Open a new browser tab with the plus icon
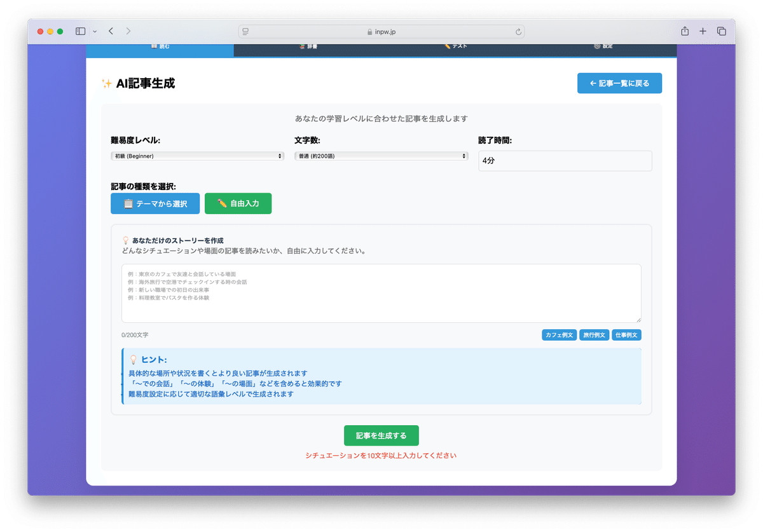The width and height of the screenshot is (763, 532). tap(702, 31)
